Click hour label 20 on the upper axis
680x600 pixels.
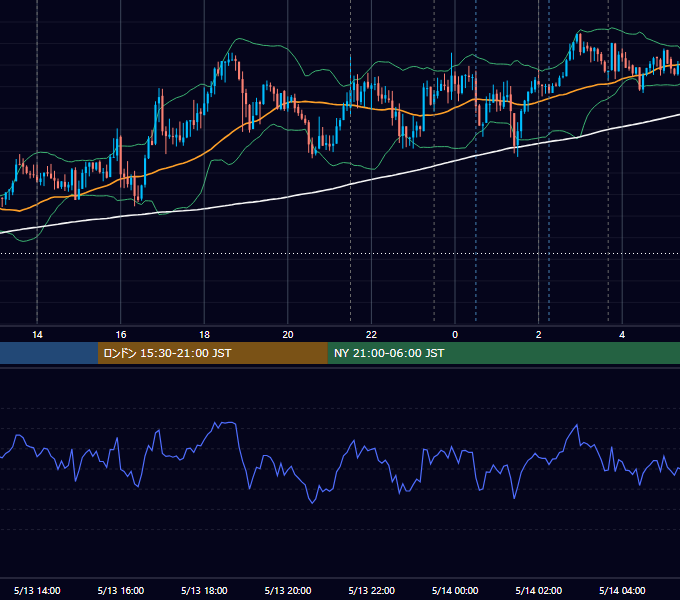click(x=288, y=335)
